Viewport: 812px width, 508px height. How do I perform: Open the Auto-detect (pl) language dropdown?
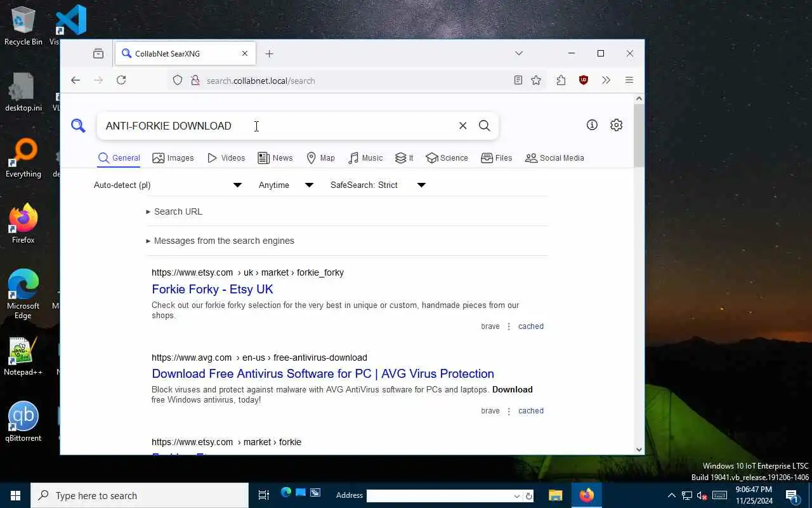pos(168,185)
